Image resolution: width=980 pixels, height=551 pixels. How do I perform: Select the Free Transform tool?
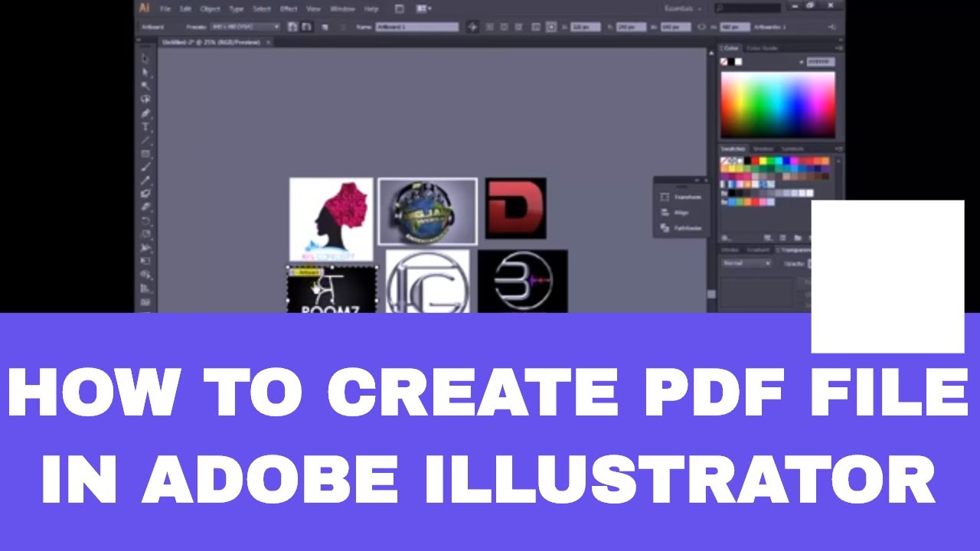click(145, 262)
